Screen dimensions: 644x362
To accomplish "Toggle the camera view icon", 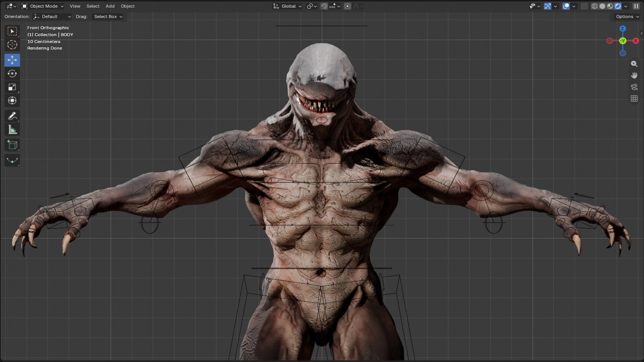I will click(x=634, y=87).
